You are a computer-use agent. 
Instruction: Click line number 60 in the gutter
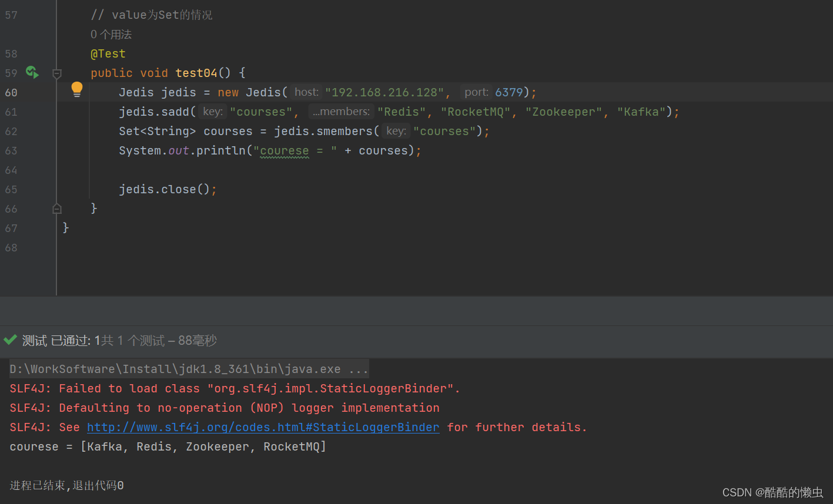point(11,92)
